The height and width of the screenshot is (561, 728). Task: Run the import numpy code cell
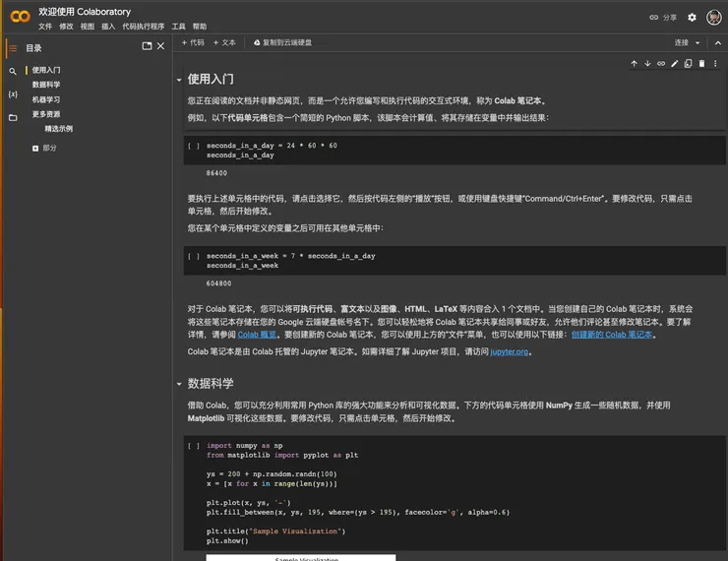tap(194, 446)
